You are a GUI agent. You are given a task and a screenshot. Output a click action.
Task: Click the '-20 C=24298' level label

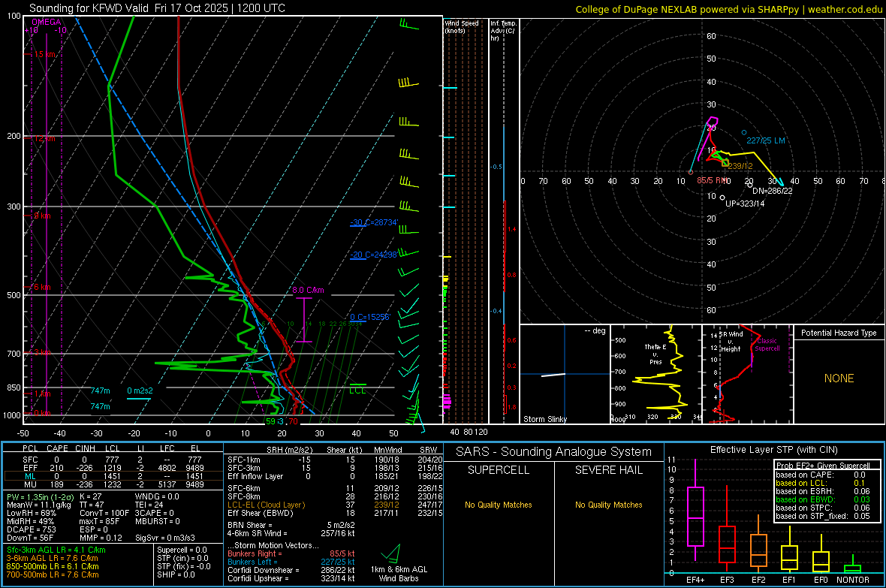373,255
